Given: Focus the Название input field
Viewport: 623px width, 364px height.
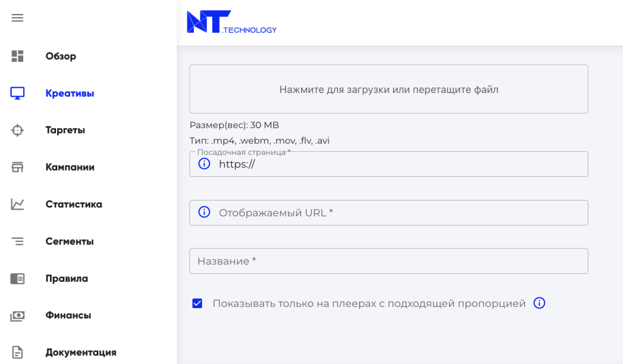Looking at the screenshot, I should [389, 261].
